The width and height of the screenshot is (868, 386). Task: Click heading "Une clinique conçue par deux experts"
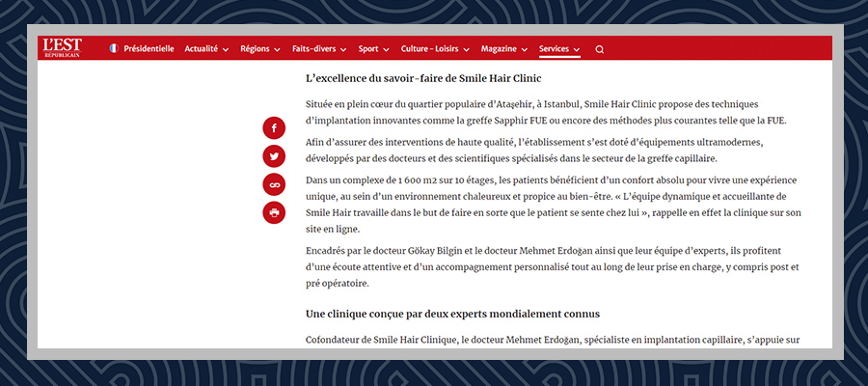click(453, 314)
